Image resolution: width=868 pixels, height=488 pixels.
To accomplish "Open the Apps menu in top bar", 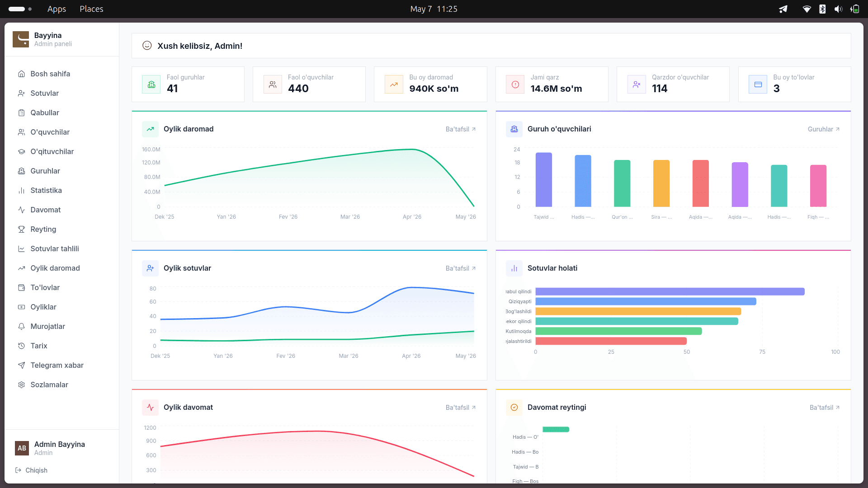I will [x=57, y=9].
